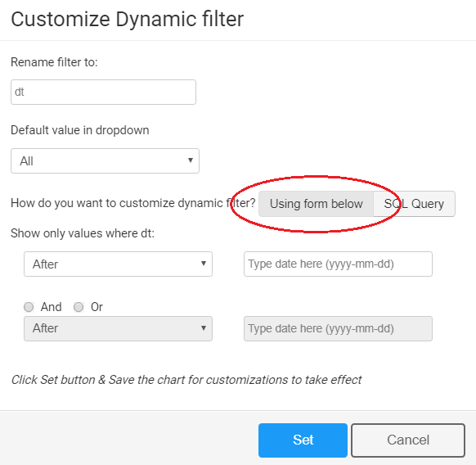This screenshot has width=476, height=465.
Task: Click the How do you want question text
Action: pyautogui.click(x=133, y=203)
